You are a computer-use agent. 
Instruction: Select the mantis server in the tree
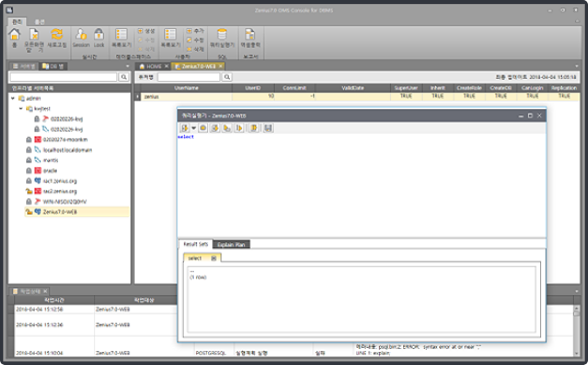point(51,160)
